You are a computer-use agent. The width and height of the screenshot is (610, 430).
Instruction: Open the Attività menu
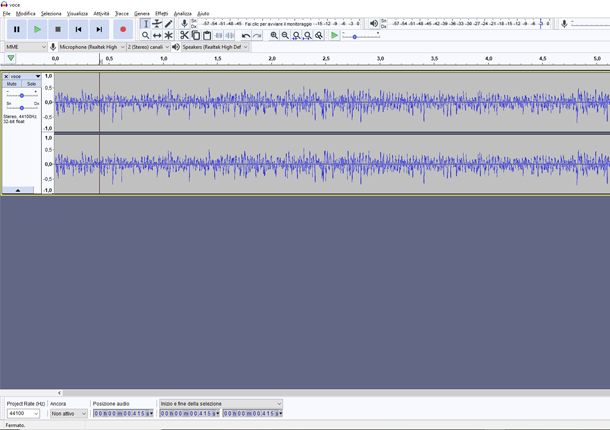[x=102, y=14]
